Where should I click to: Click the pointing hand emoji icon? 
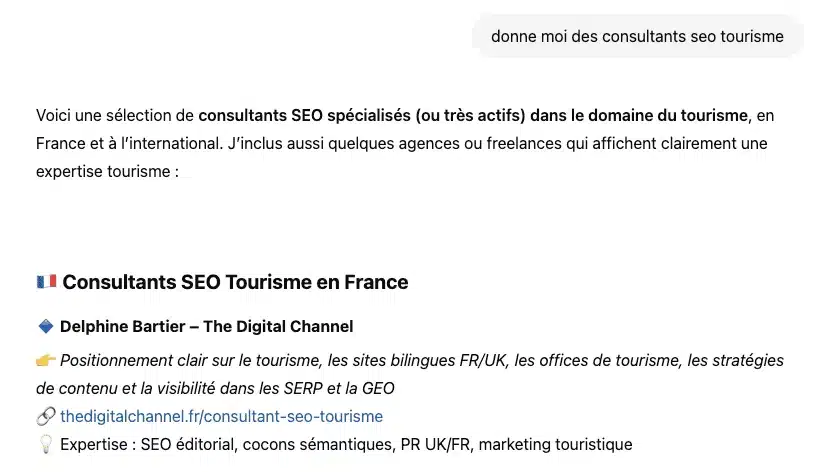pos(46,360)
